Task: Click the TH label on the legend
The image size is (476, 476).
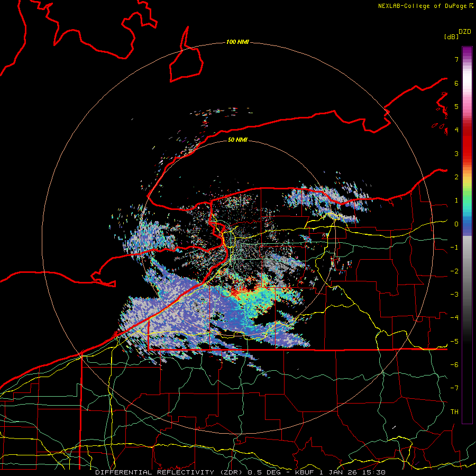Action: tap(454, 411)
